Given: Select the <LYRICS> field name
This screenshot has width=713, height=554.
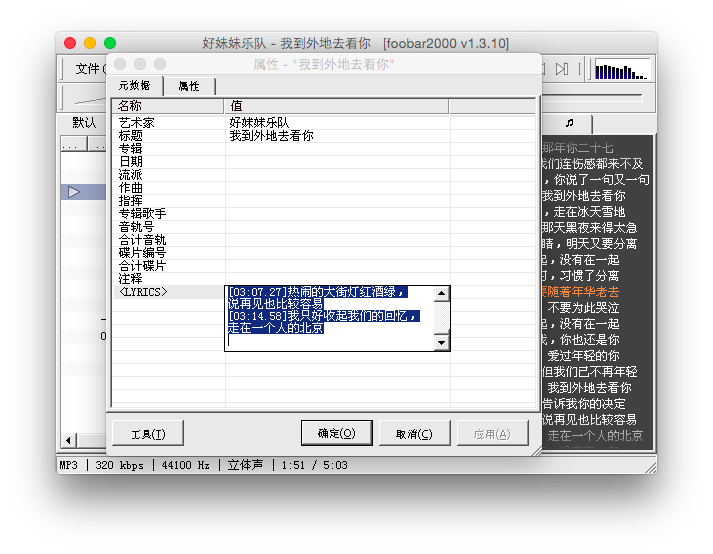Looking at the screenshot, I should click(x=143, y=292).
